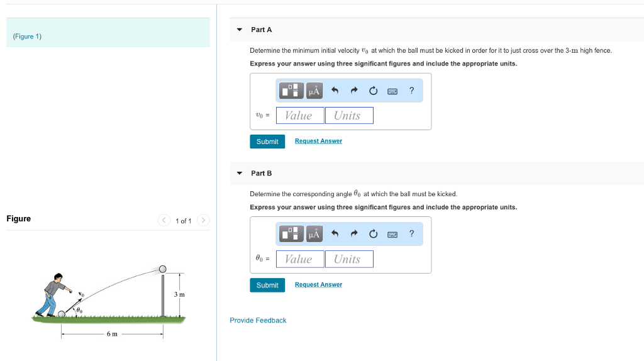The image size is (644, 361).
Task: Open the Provide Feedback link
Action: 258,321
